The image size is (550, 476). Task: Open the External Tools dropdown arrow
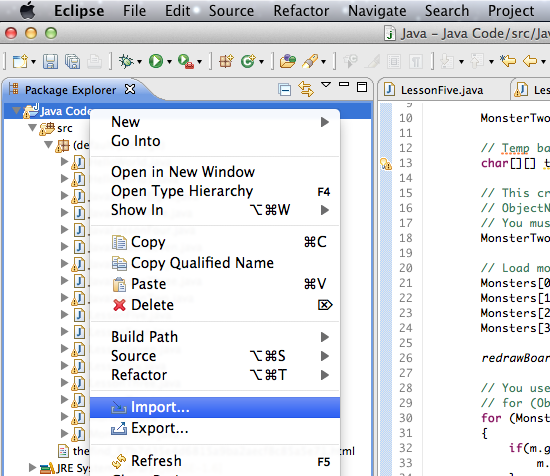[200, 62]
